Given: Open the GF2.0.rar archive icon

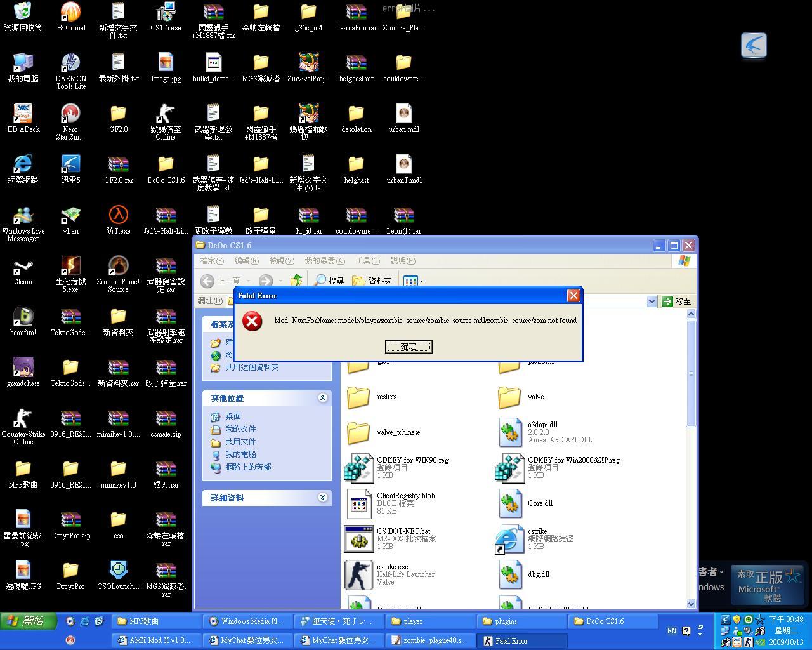Looking at the screenshot, I should coord(118,169).
